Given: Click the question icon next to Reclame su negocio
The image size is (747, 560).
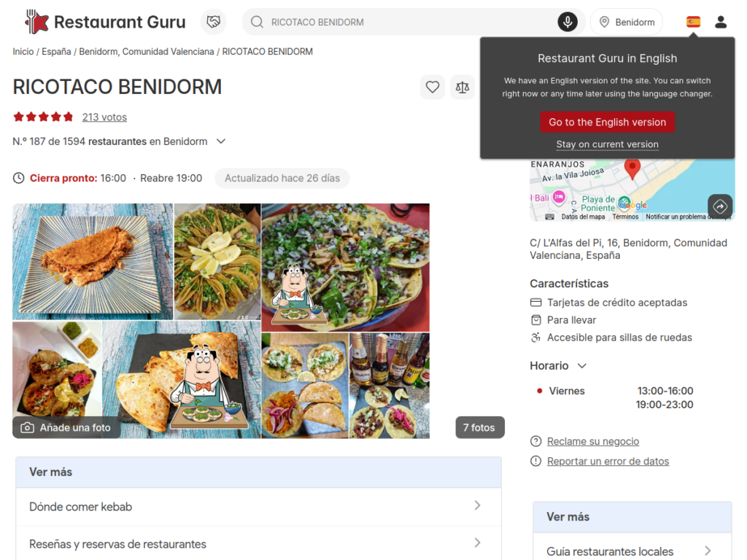Looking at the screenshot, I should (535, 441).
